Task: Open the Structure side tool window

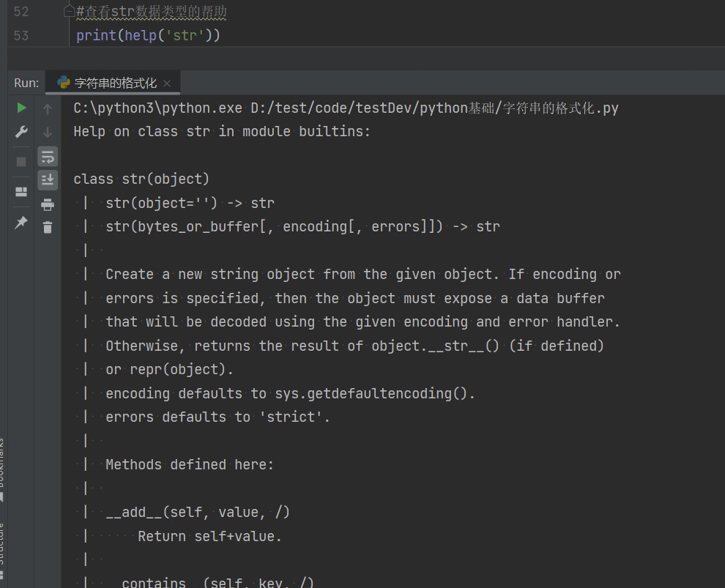Action: tap(2, 546)
